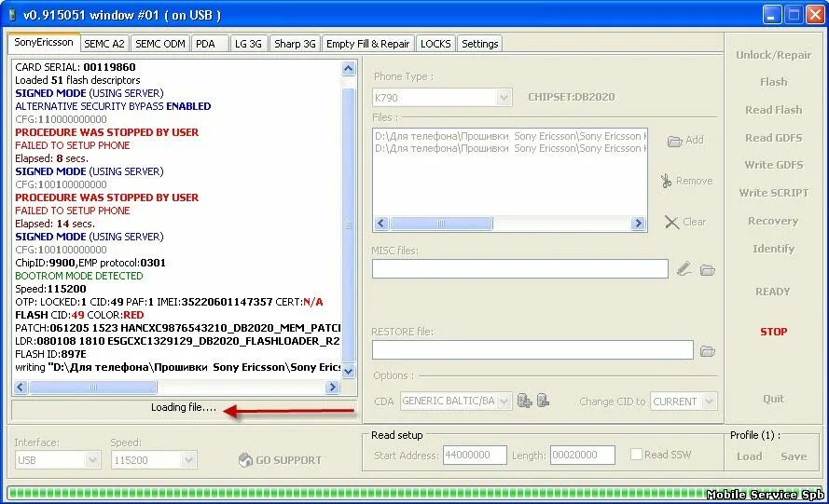Click the log vertical scrollbar thumb
Image resolution: width=829 pixels, height=504 pixels.
tap(349, 225)
